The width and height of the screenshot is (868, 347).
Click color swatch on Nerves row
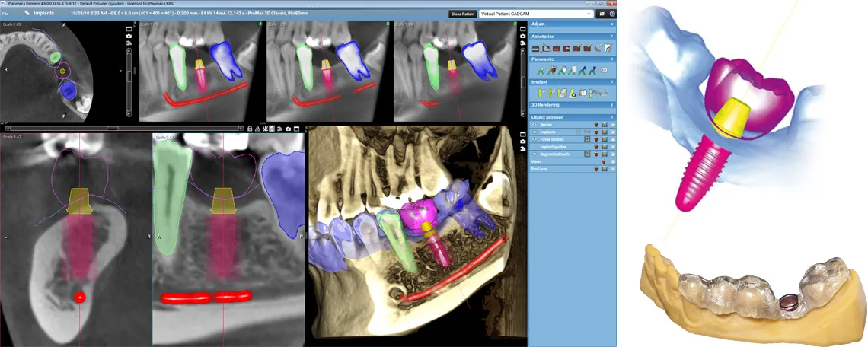pos(605,125)
